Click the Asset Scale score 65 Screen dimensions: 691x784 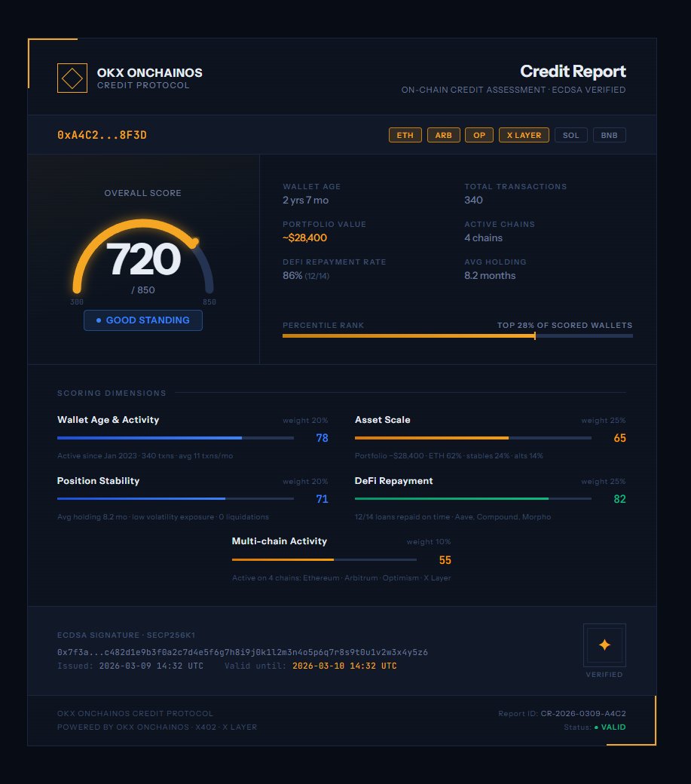click(x=619, y=438)
